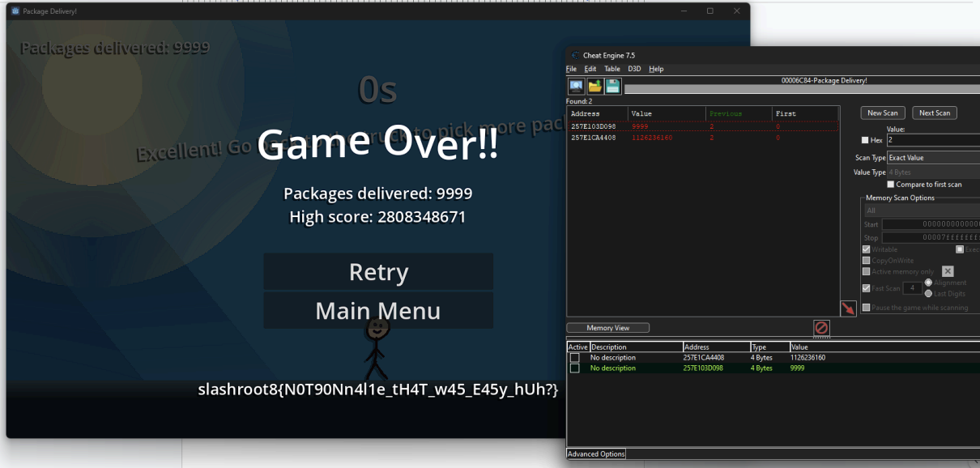Click the Package Delivery window title icon
980x468 pixels.
point(15,11)
